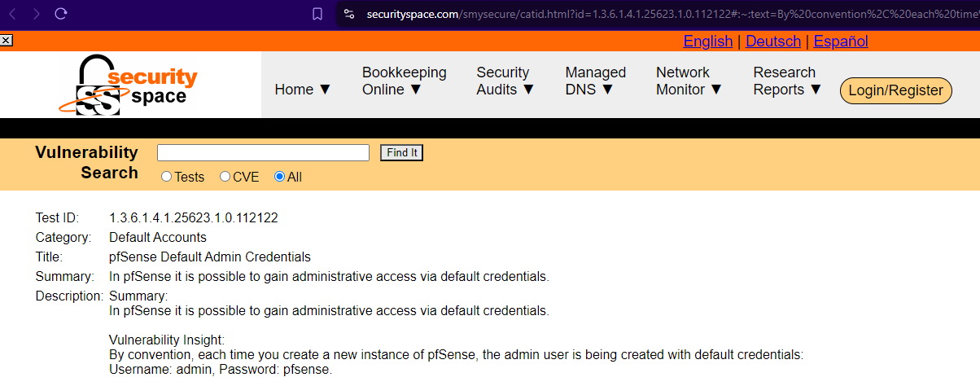Screen dimensions: 980x386
Task: Select the All radio button
Action: coord(279,177)
